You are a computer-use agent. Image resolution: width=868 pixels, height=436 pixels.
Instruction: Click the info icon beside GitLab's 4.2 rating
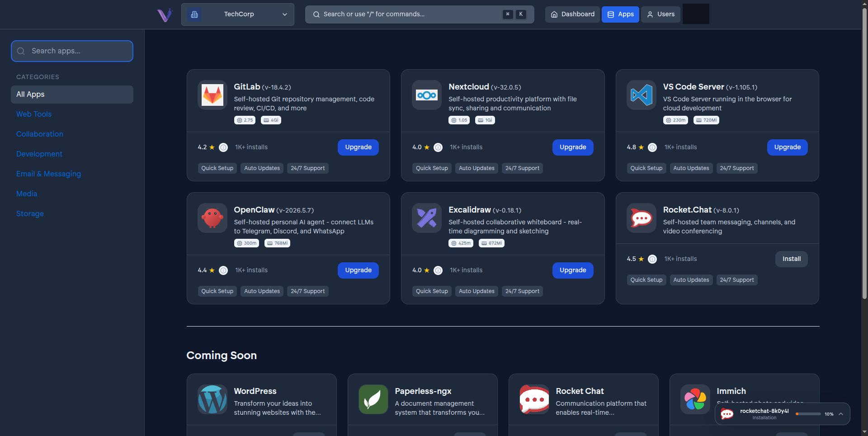click(x=223, y=147)
